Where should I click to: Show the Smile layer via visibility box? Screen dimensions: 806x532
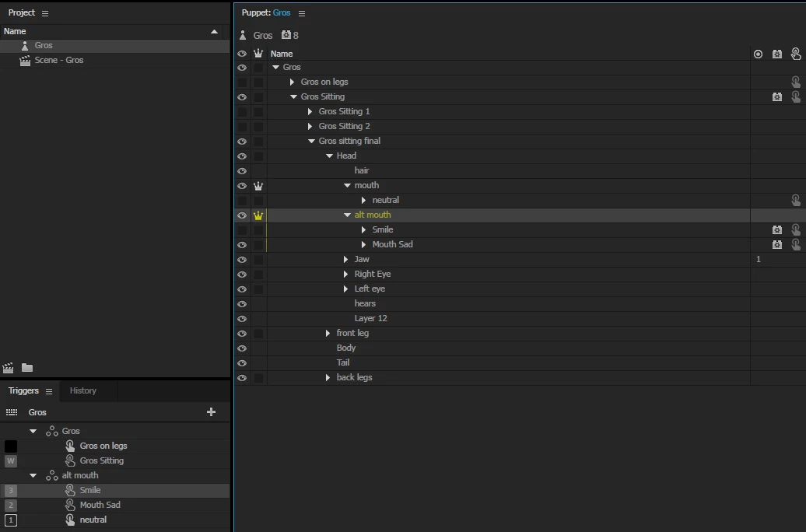(x=242, y=229)
